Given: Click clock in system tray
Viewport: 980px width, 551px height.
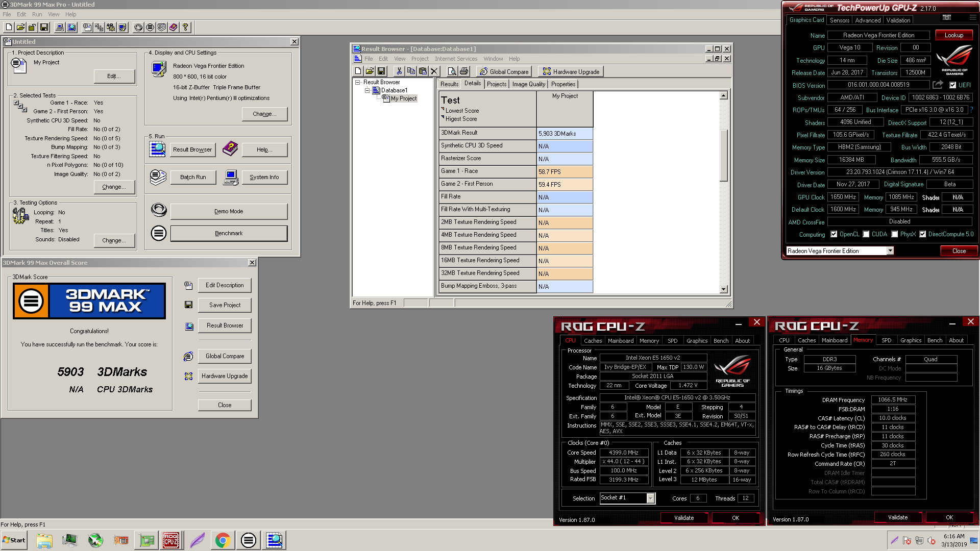Looking at the screenshot, I should [x=954, y=540].
